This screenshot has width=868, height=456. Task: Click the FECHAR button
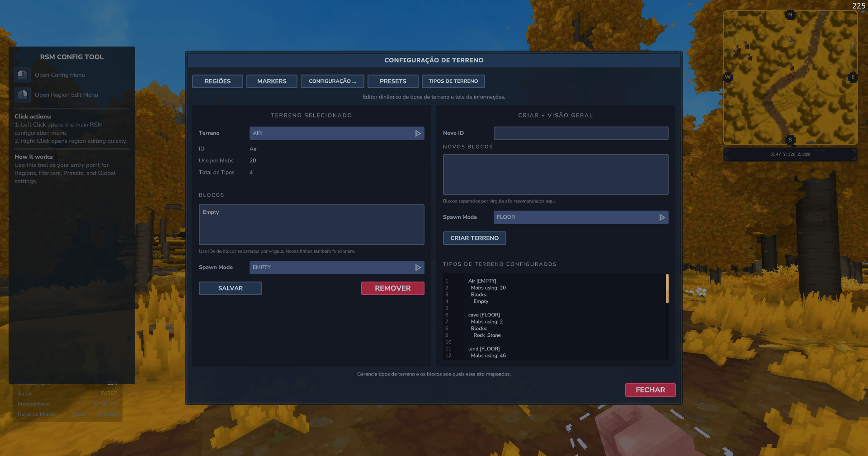point(651,390)
